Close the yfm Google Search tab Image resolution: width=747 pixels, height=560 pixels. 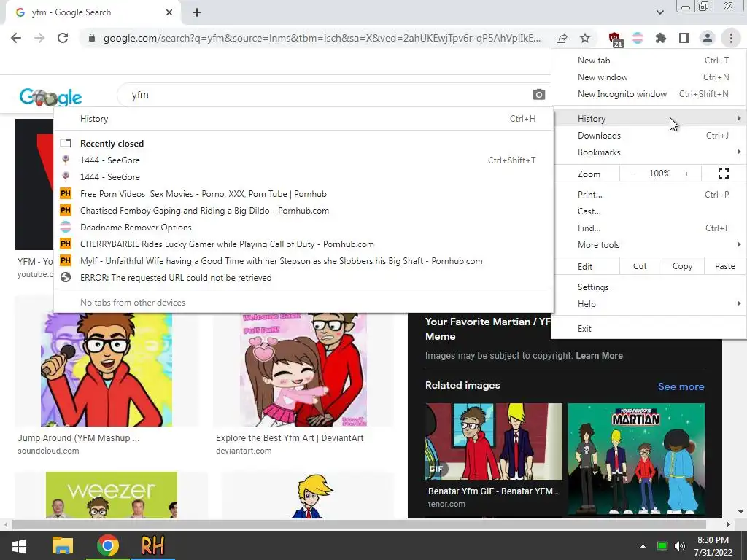point(169,12)
